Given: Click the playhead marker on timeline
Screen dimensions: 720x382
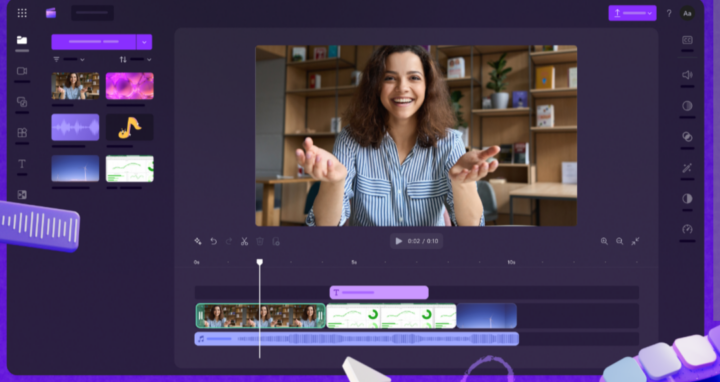Looking at the screenshot, I should (x=259, y=262).
